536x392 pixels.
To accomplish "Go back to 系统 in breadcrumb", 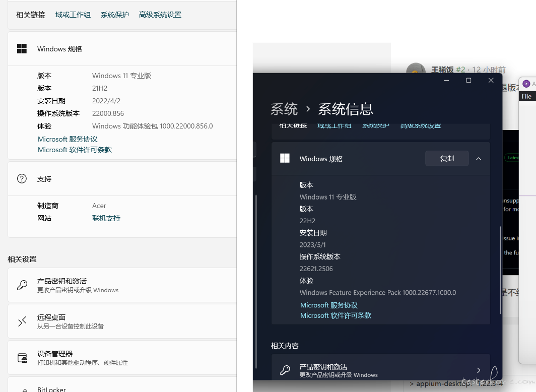I will (x=284, y=109).
